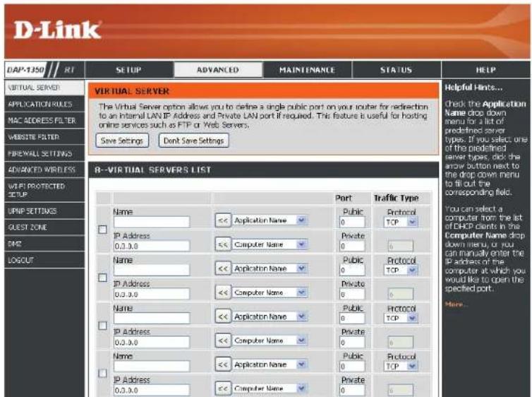The width and height of the screenshot is (532, 397).
Task: Open fourth row TCP protocol dropdown
Action: pos(401,367)
